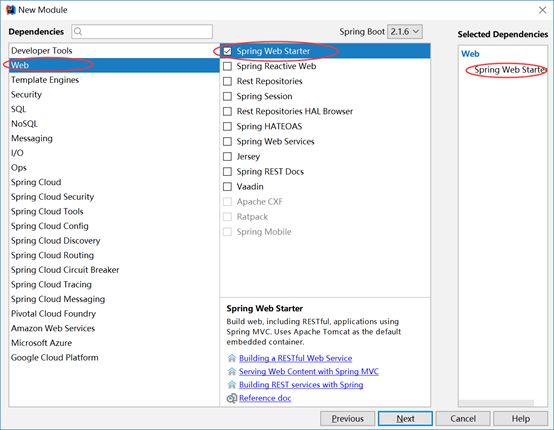Select the Spring Cloud category
Viewport: 554px width, 430px height.
point(114,182)
